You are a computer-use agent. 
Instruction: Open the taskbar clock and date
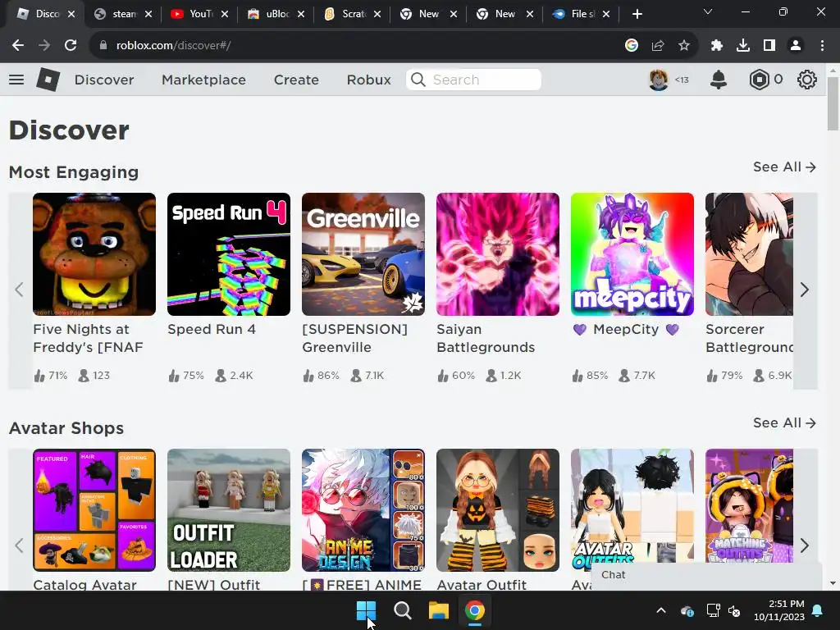779,610
